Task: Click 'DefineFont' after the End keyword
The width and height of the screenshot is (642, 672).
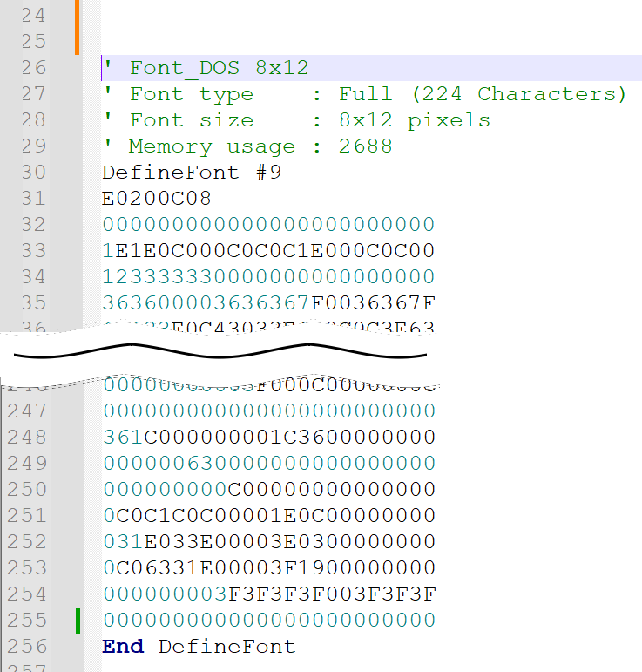Action: tap(226, 647)
